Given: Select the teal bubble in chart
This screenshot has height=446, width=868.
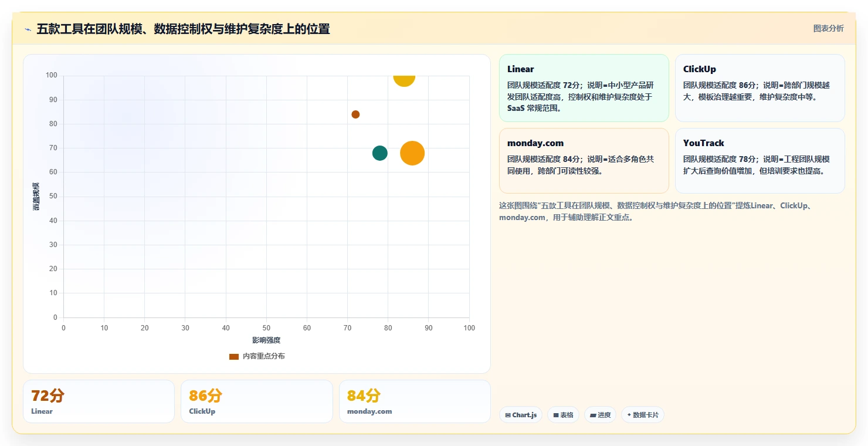Looking at the screenshot, I should click(x=380, y=153).
